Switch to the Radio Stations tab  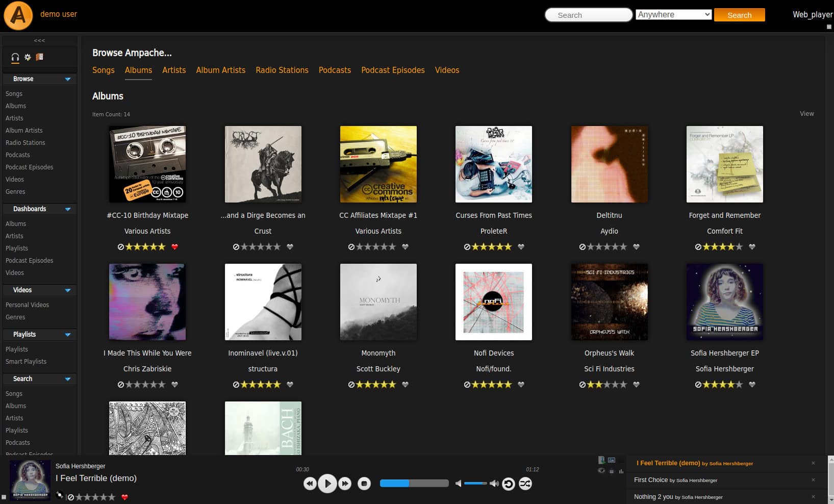pyautogui.click(x=282, y=70)
